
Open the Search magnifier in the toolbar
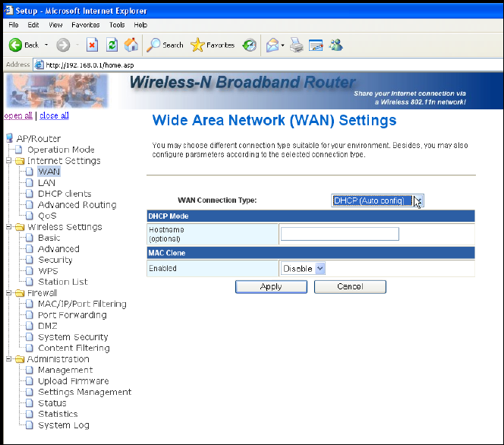pos(153,45)
